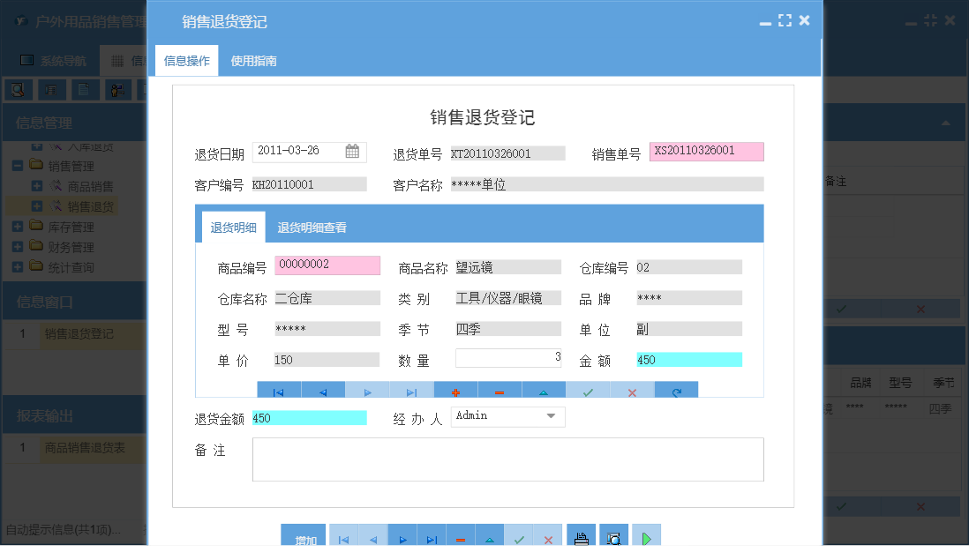Viewport: 969px width, 560px height.
Task: Jump to first record using the first-record icon
Action: pos(279,391)
